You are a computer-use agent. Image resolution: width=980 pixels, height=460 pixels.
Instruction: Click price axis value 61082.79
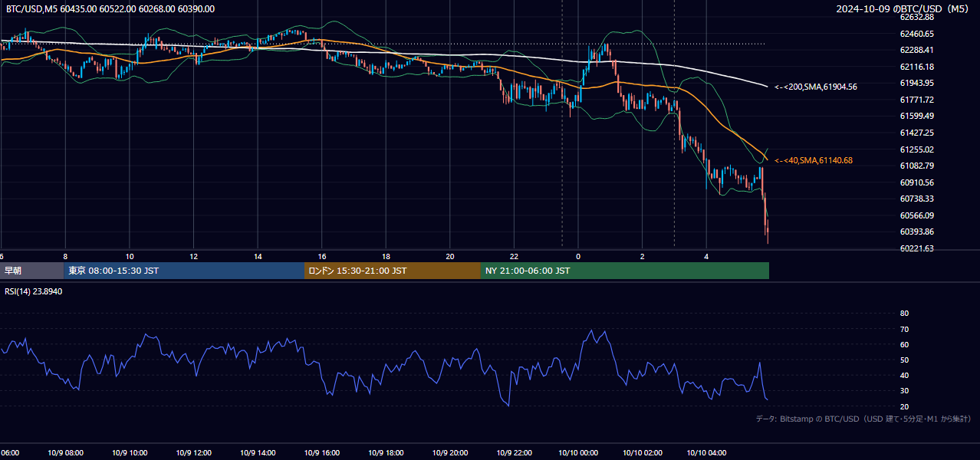coord(916,166)
